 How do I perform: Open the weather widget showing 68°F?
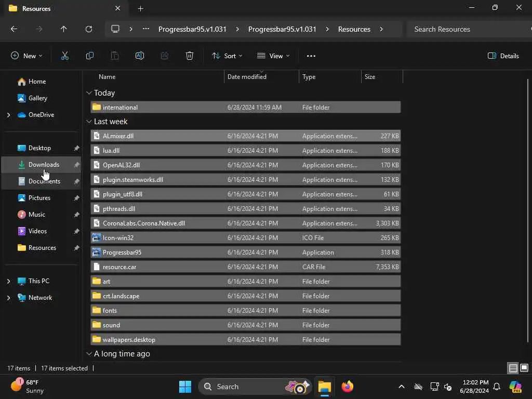tap(27, 386)
